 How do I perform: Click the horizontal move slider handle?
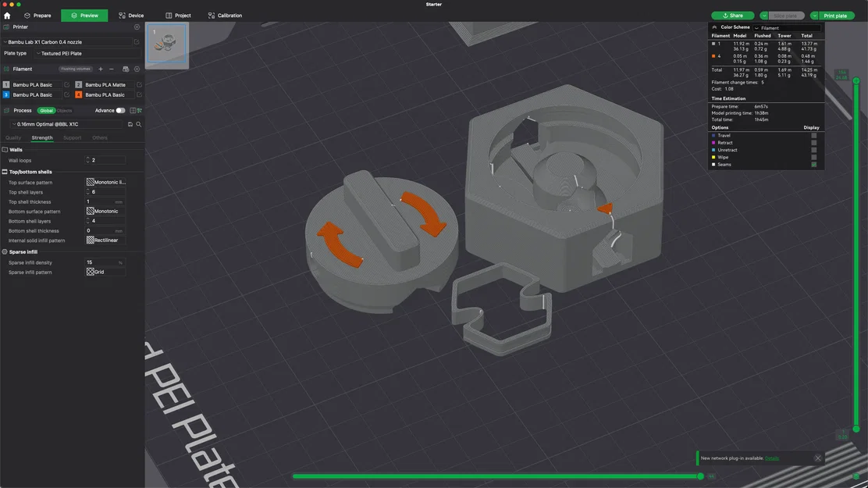tap(700, 476)
